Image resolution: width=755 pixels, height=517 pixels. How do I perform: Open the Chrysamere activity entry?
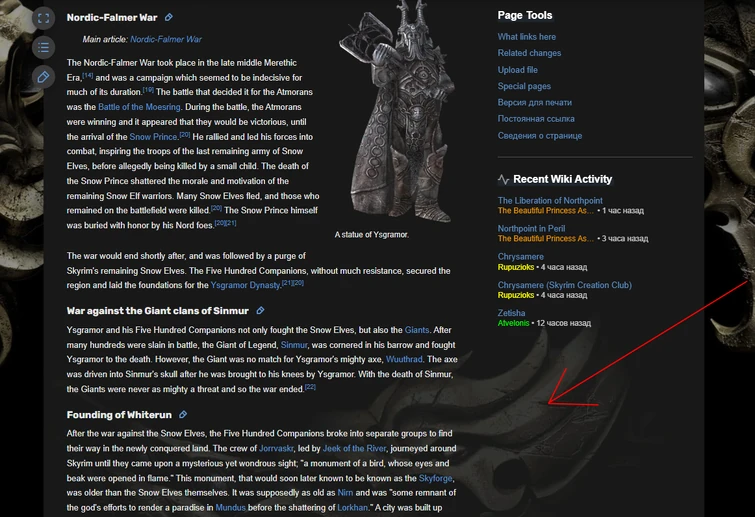521,257
